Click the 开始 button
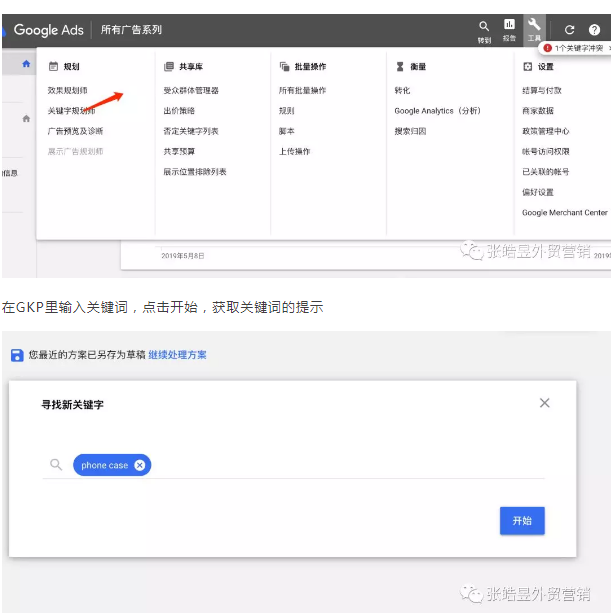 522,521
